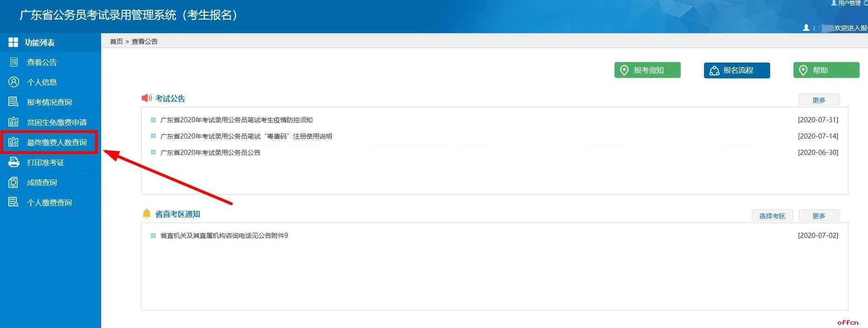Click the 个人缴费查询 search-list icon

point(14,202)
